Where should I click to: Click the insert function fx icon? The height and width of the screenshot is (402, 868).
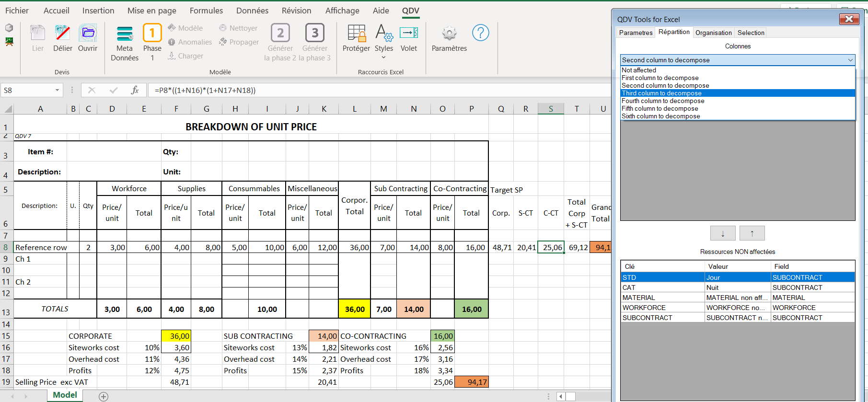[135, 90]
